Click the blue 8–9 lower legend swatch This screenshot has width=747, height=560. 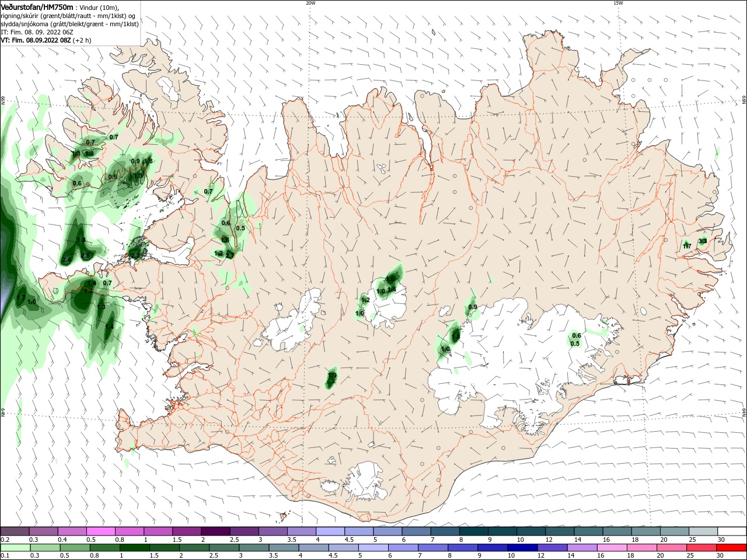click(x=462, y=548)
